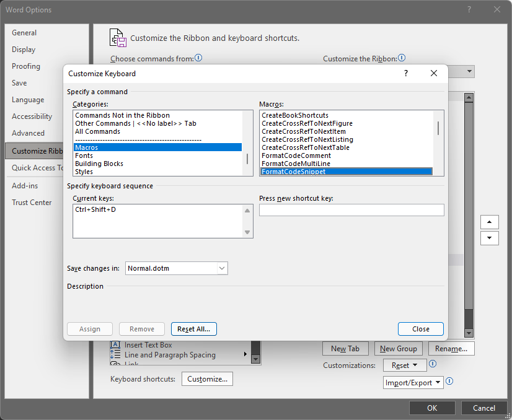Close the Customize Keyboard dialog with X
The height and width of the screenshot is (420, 512).
coord(434,73)
